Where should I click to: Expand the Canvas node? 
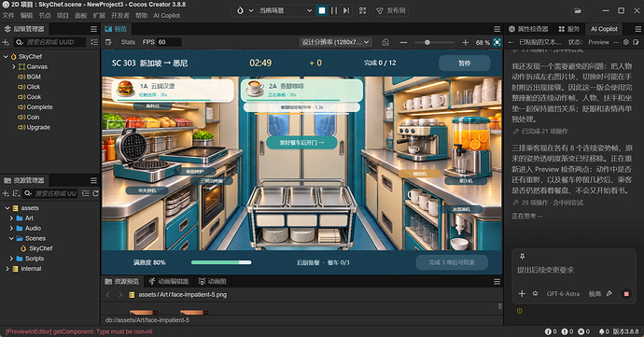pos(14,66)
